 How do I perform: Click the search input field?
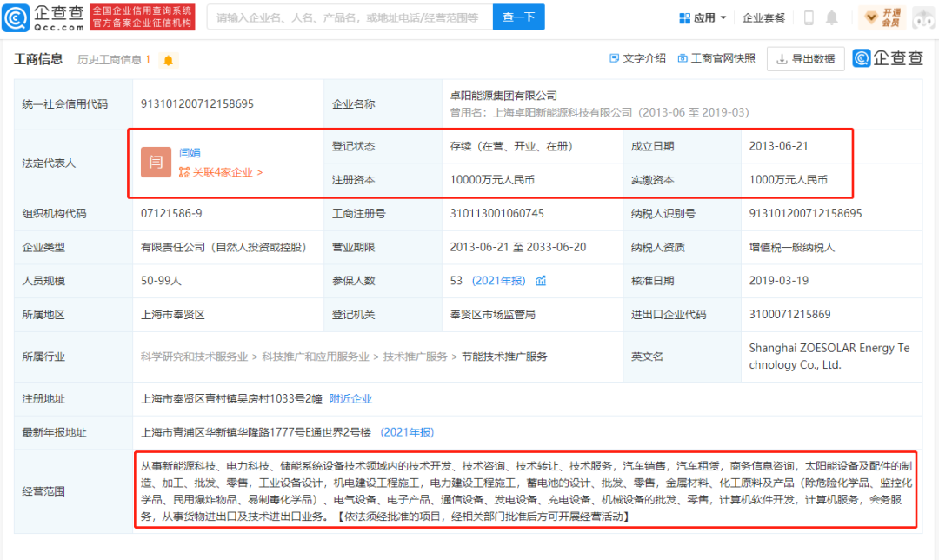(350, 17)
